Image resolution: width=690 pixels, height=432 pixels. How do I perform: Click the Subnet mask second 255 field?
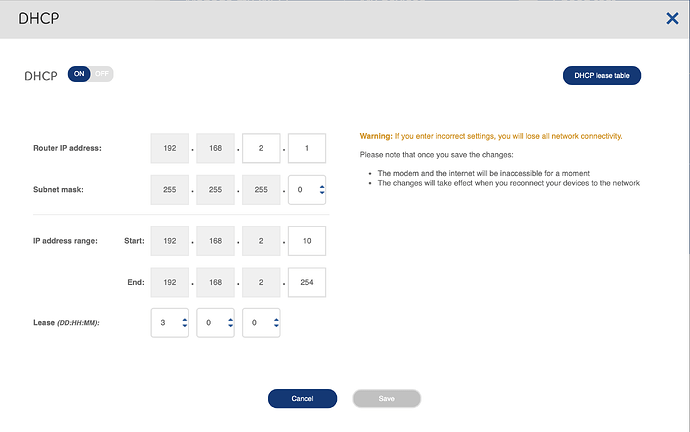[215, 190]
